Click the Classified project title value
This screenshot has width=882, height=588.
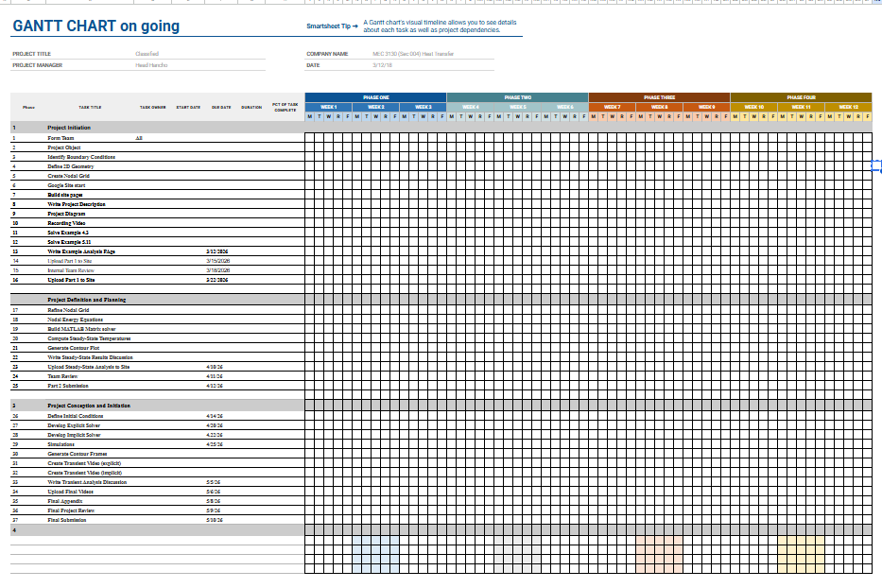tap(147, 54)
